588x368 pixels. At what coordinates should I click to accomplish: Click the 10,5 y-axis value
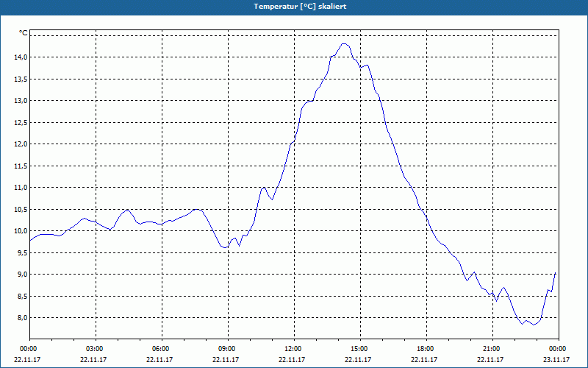click(x=21, y=209)
